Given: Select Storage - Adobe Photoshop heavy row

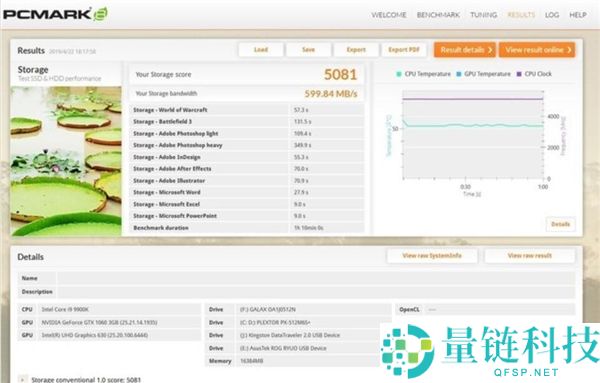Looking at the screenshot, I should click(247, 145).
